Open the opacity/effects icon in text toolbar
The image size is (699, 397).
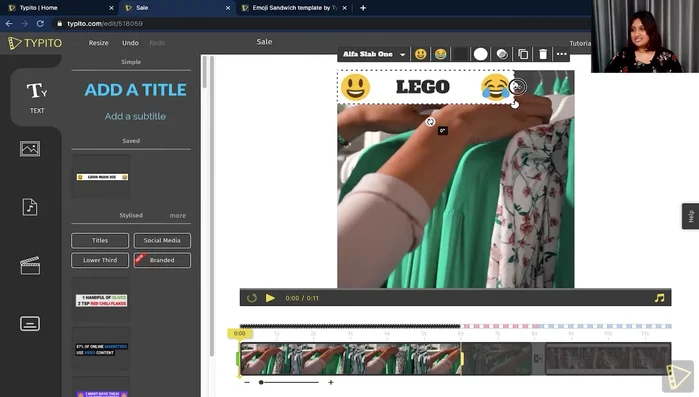[x=502, y=54]
